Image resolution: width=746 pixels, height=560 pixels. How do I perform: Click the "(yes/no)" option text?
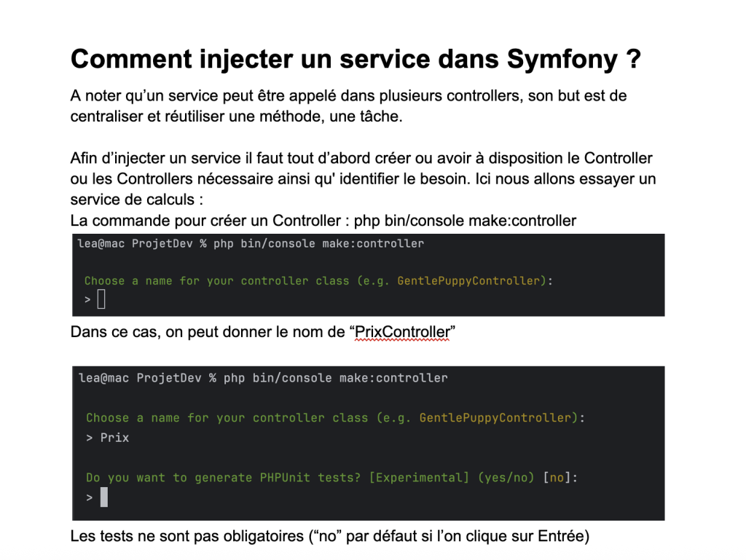[x=506, y=478]
